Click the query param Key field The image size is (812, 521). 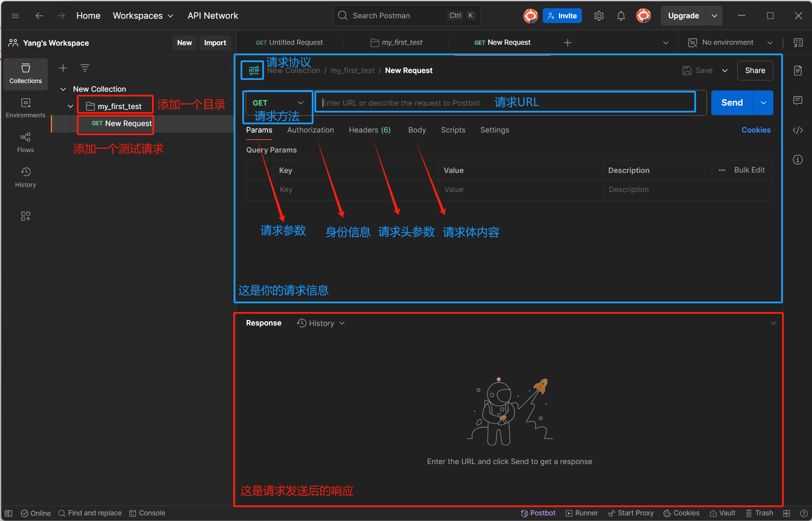(356, 190)
